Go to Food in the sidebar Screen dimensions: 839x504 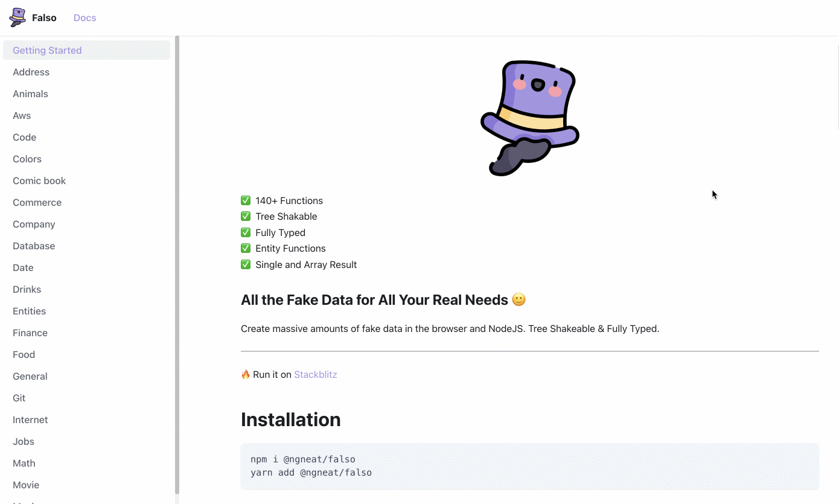[86, 354]
